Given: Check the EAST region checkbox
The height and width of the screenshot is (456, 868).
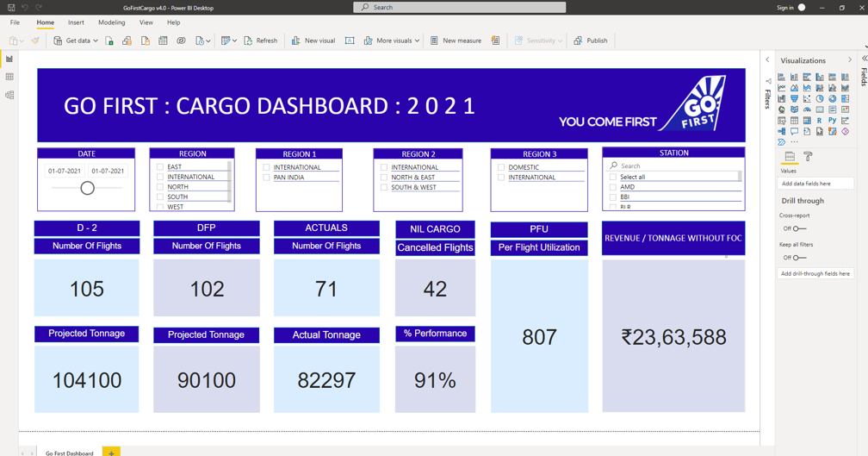Looking at the screenshot, I should (160, 167).
